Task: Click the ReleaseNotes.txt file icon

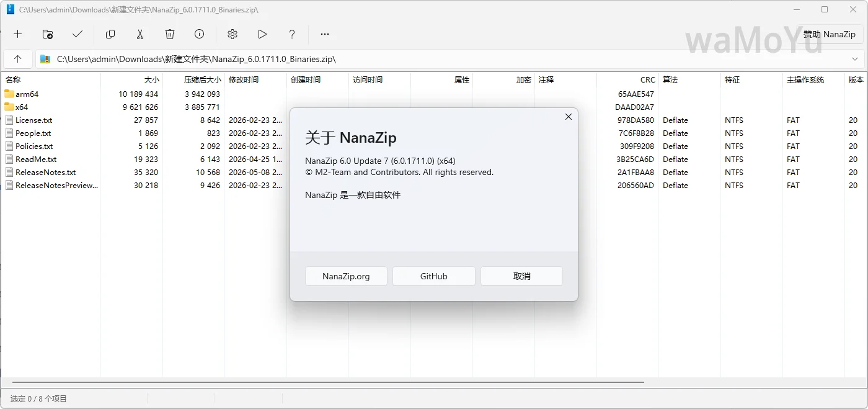Action: tap(9, 172)
